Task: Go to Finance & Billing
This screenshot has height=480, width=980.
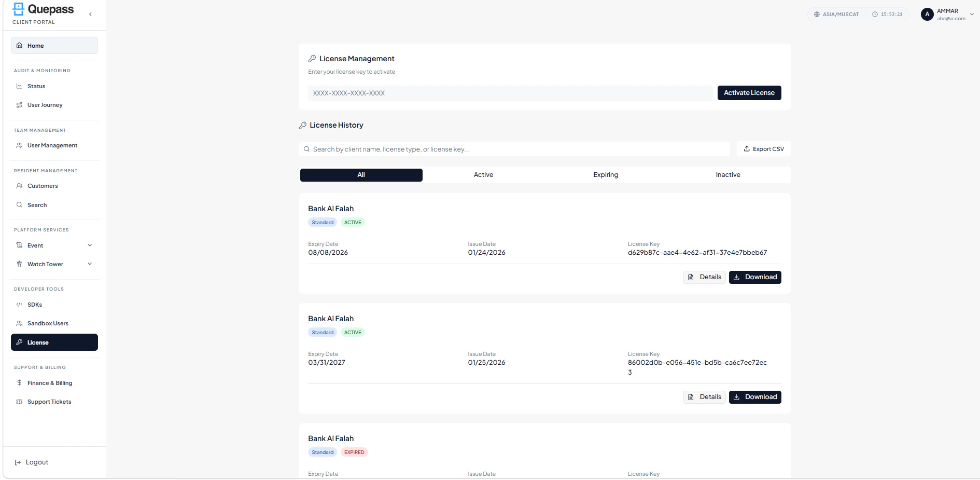Action: (x=54, y=383)
